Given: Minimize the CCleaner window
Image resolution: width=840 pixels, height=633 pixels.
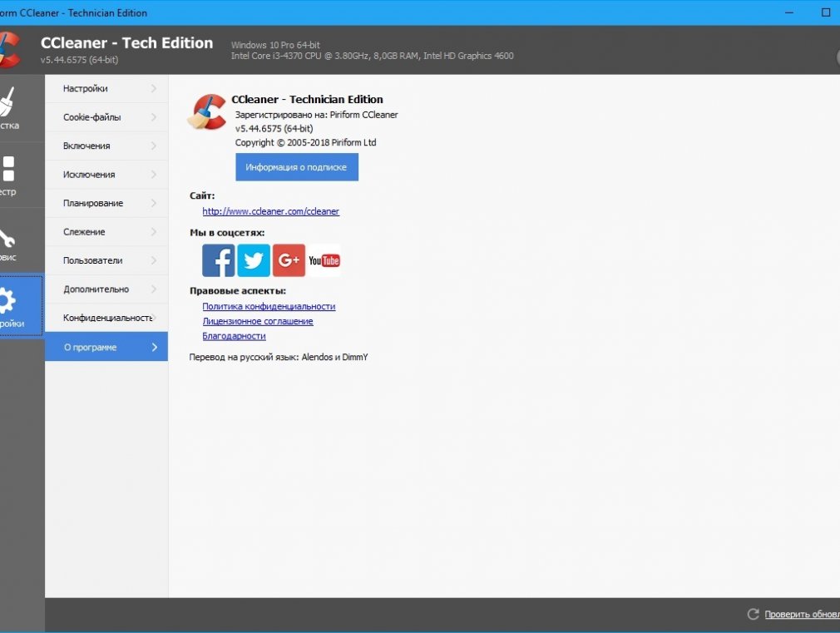Looking at the screenshot, I should [x=789, y=12].
